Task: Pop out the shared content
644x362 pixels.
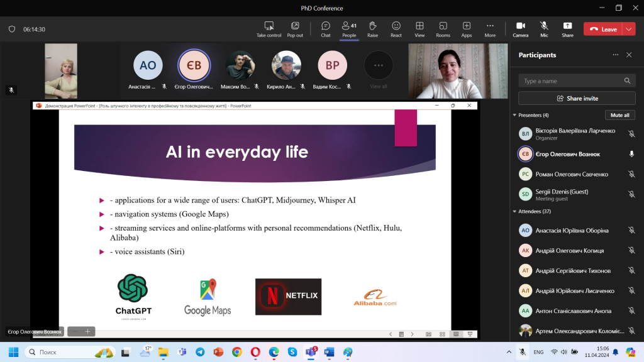Action: click(295, 28)
